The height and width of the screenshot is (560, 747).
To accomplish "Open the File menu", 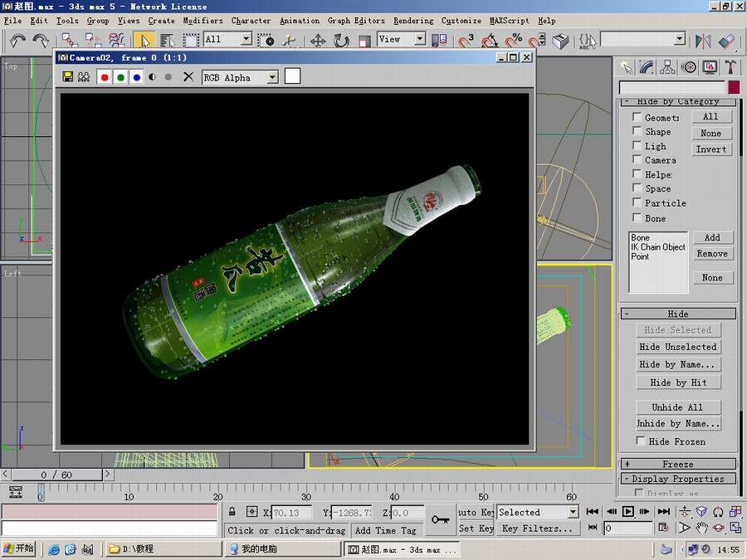I will click(x=12, y=21).
